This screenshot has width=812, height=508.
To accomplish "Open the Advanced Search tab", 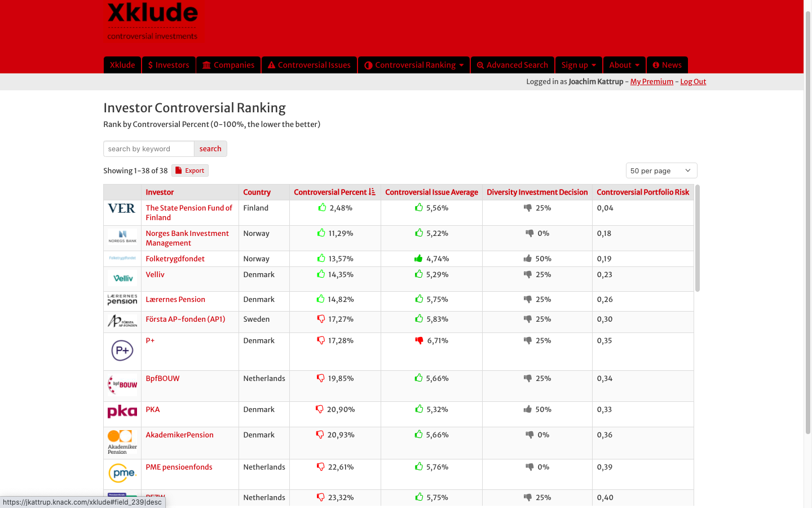I will click(x=513, y=65).
